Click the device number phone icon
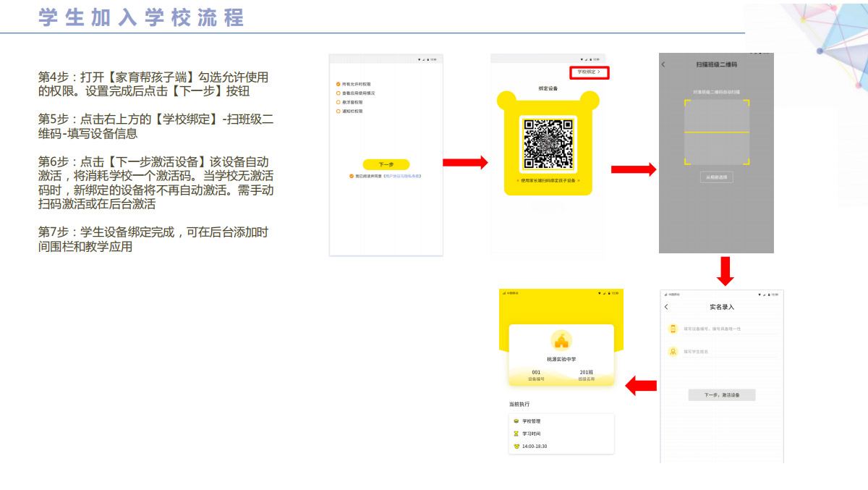Screen dimensions: 868x490 pyautogui.click(x=673, y=329)
